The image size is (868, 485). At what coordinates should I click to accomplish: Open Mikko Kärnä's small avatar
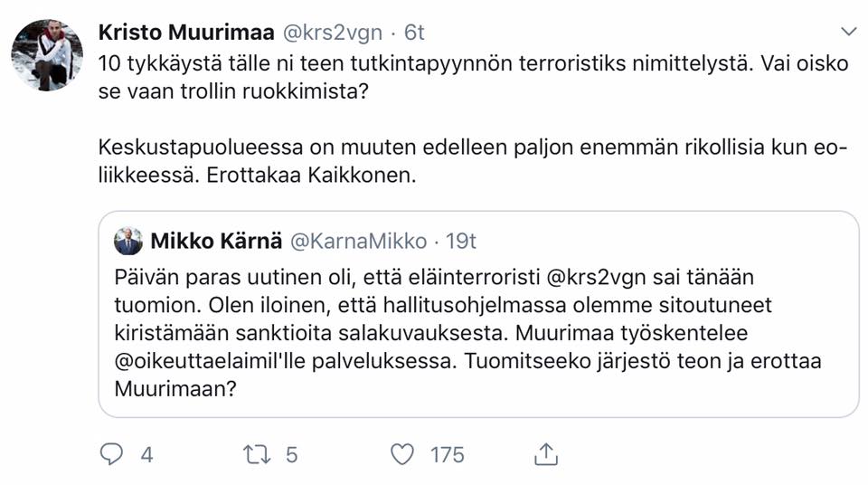click(x=128, y=241)
